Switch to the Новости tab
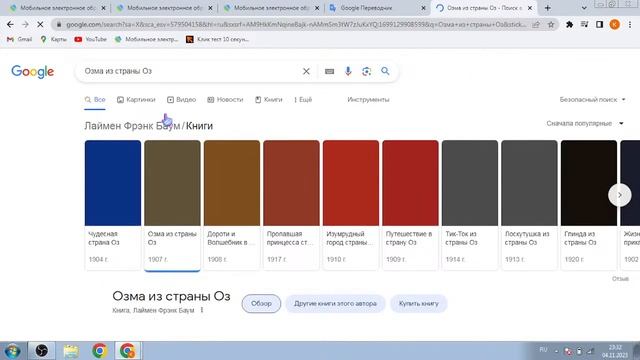640x360 pixels. 225,100
